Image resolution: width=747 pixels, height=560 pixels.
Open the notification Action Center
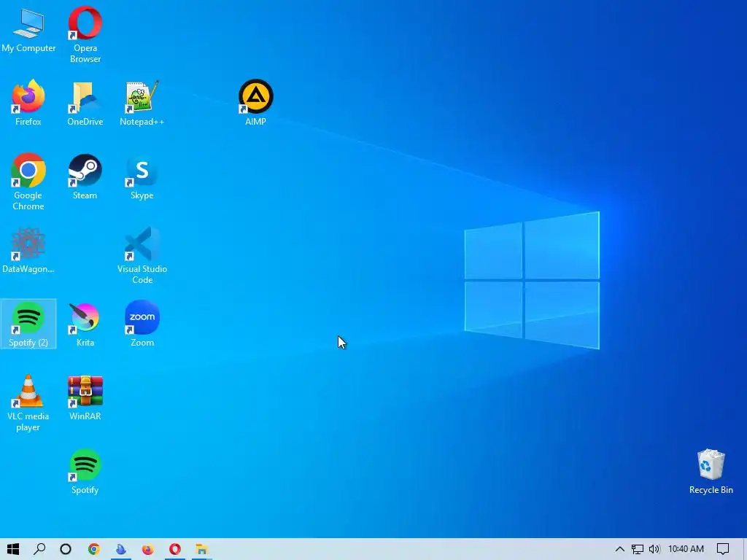point(723,549)
